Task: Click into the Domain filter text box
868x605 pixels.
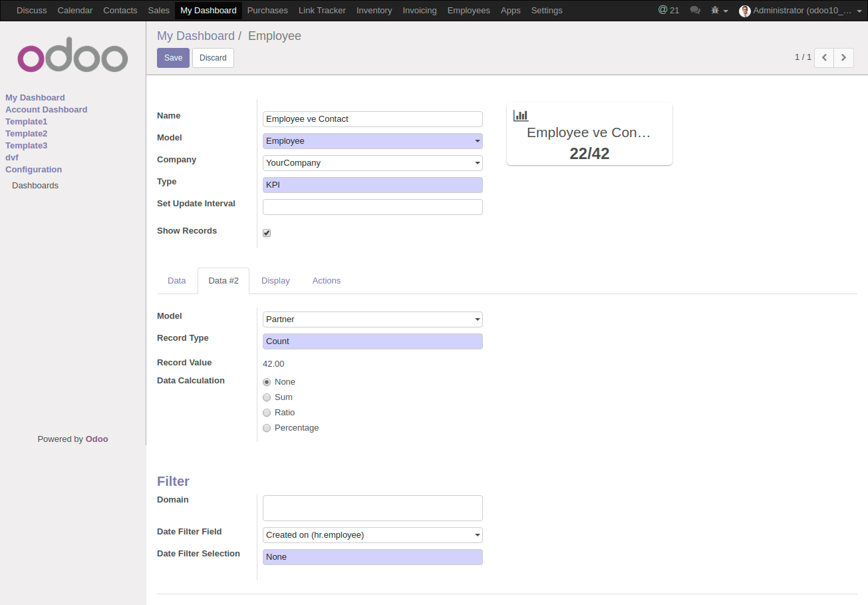Action: pyautogui.click(x=372, y=508)
